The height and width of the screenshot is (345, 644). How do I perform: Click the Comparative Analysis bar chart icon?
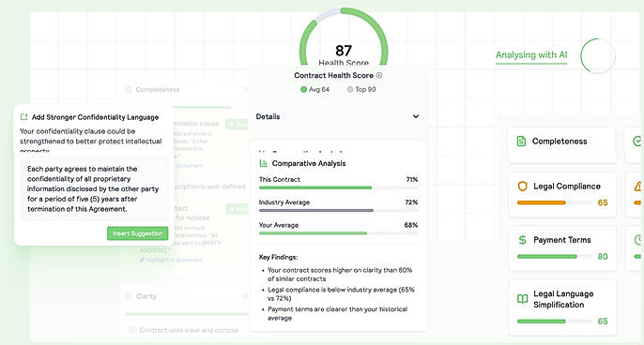click(x=263, y=163)
